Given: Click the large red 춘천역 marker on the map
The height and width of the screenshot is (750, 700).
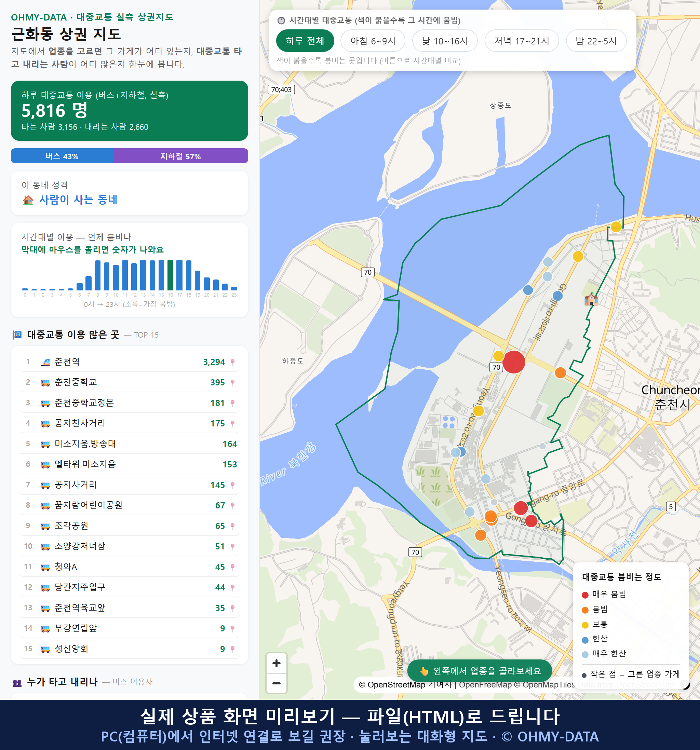Looking at the screenshot, I should (x=514, y=362).
